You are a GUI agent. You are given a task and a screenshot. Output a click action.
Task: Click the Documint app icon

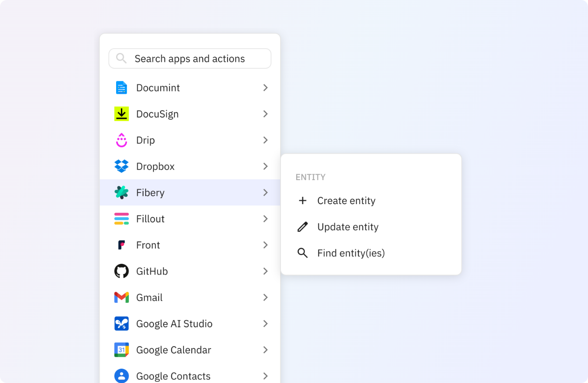pos(121,87)
